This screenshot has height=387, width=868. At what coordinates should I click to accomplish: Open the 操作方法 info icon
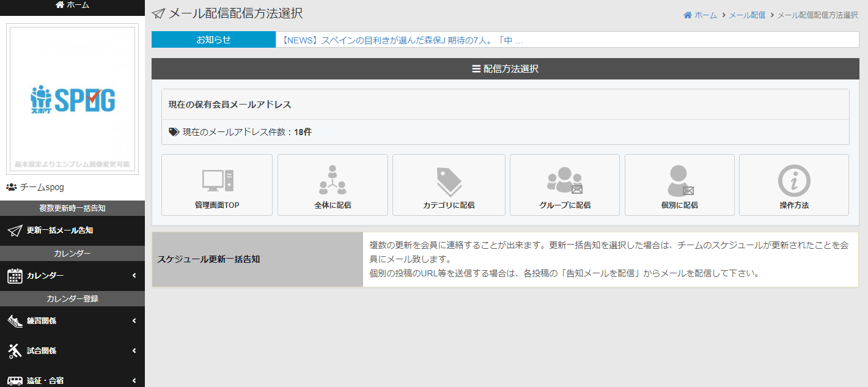(x=793, y=180)
